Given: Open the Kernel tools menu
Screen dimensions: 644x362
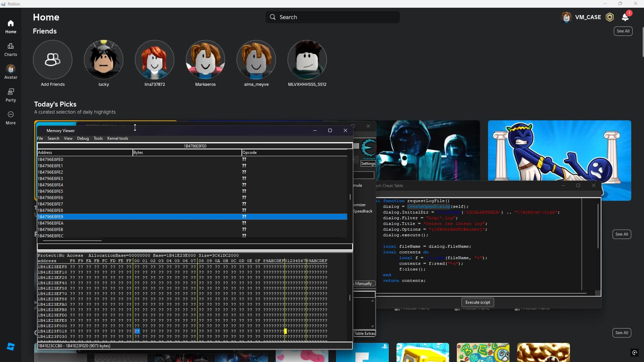Looking at the screenshot, I should point(117,138).
